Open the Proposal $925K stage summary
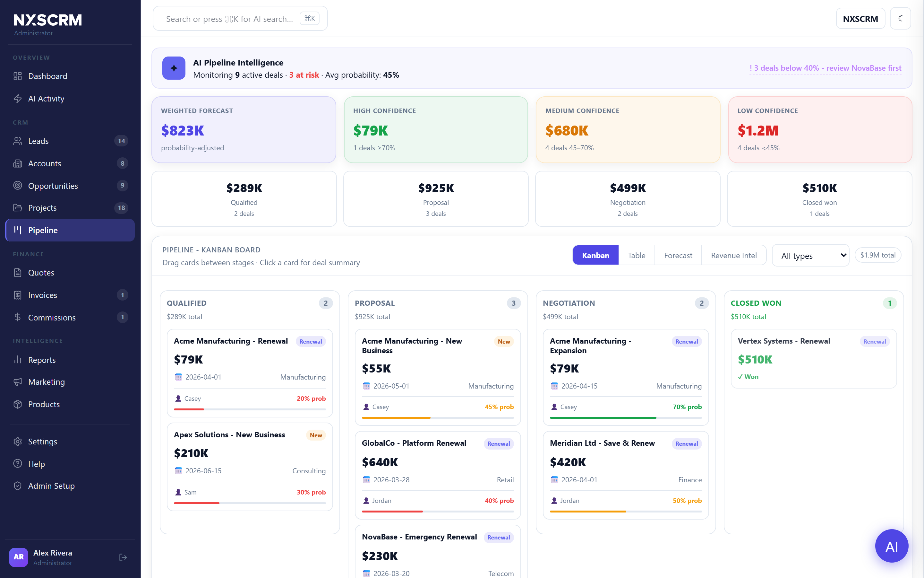Viewport: 924px width, 578px height. pos(436,199)
